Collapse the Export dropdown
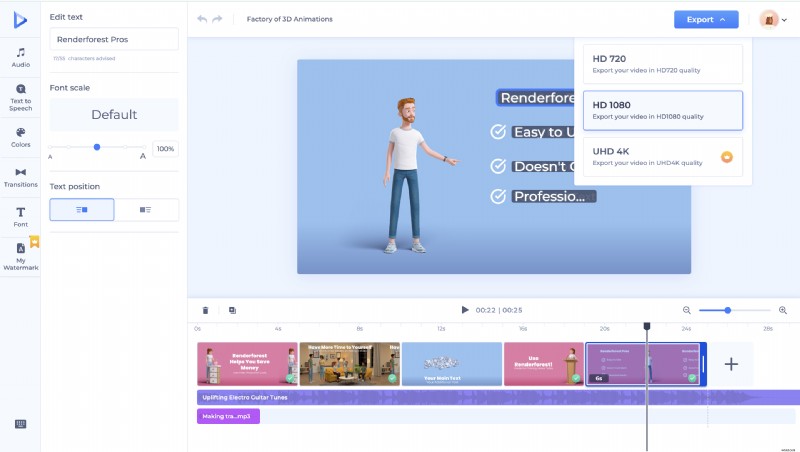800x452 pixels. (x=706, y=19)
